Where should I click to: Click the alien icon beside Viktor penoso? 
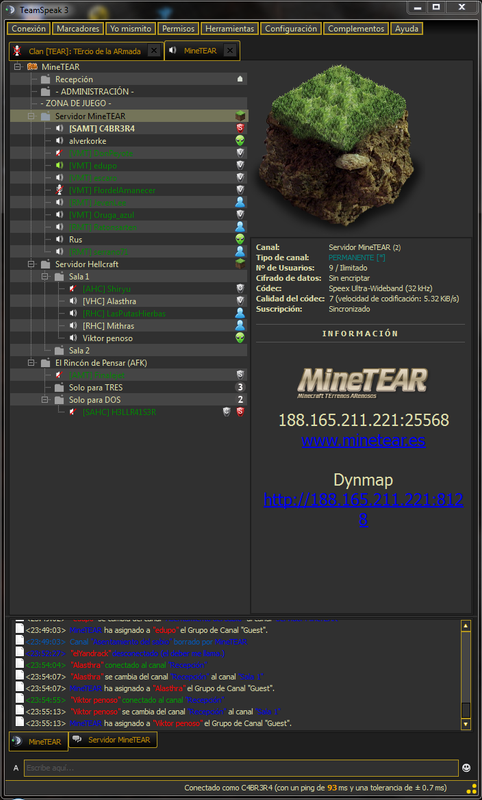point(240,338)
